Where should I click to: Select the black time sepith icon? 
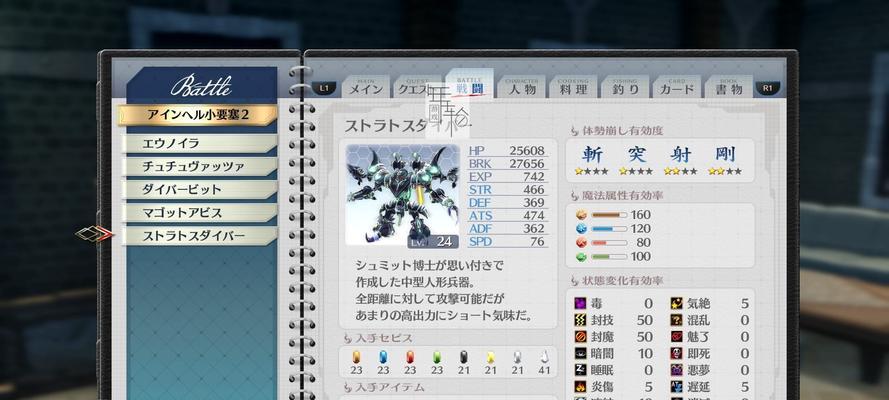[x=463, y=357]
